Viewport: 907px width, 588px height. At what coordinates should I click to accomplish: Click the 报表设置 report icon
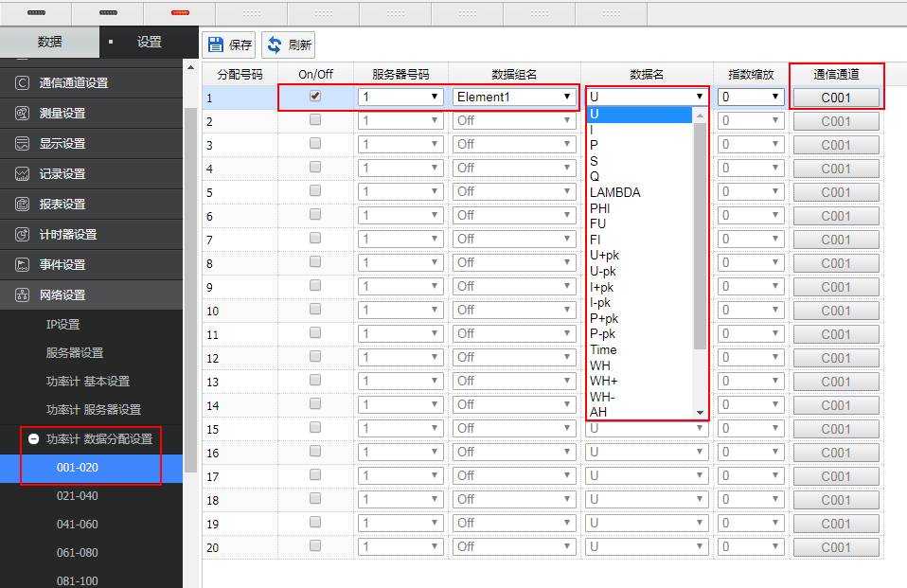(x=22, y=204)
